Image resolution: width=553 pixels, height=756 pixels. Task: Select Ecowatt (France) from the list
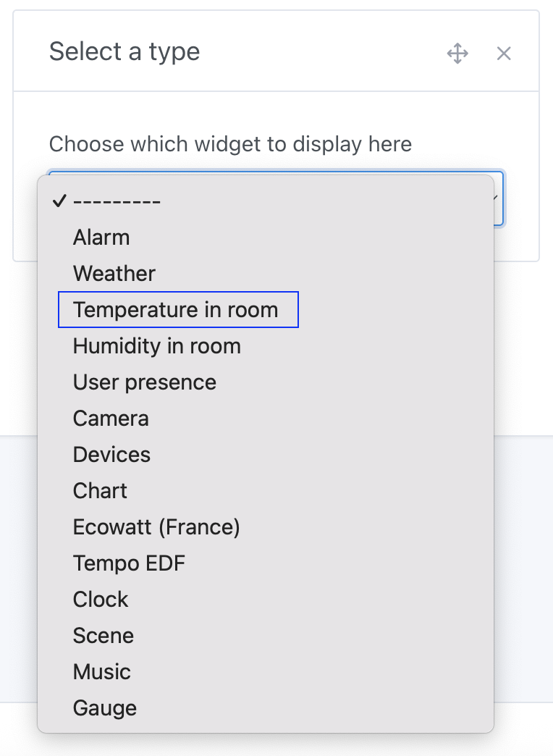pos(156,526)
